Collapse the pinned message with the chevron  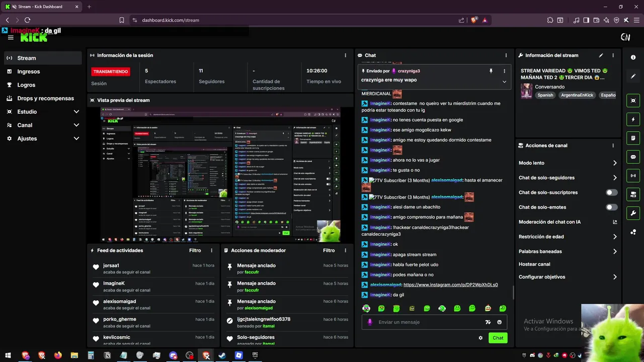[504, 81]
